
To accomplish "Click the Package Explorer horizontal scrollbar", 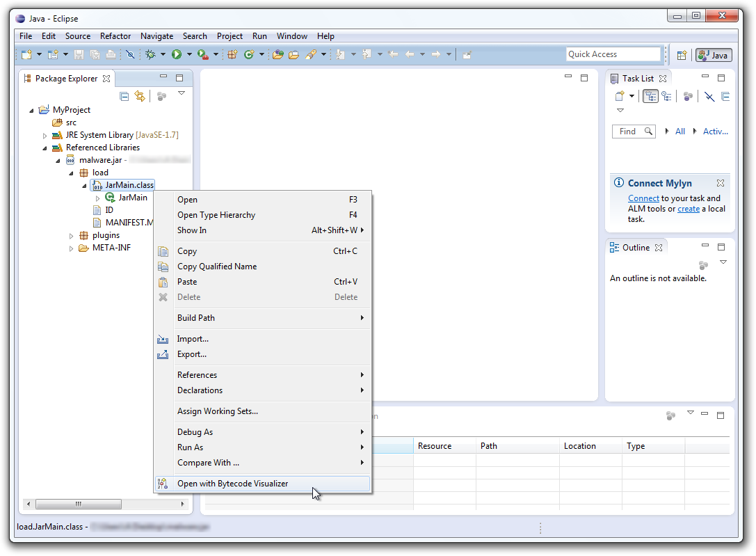I will (x=78, y=504).
